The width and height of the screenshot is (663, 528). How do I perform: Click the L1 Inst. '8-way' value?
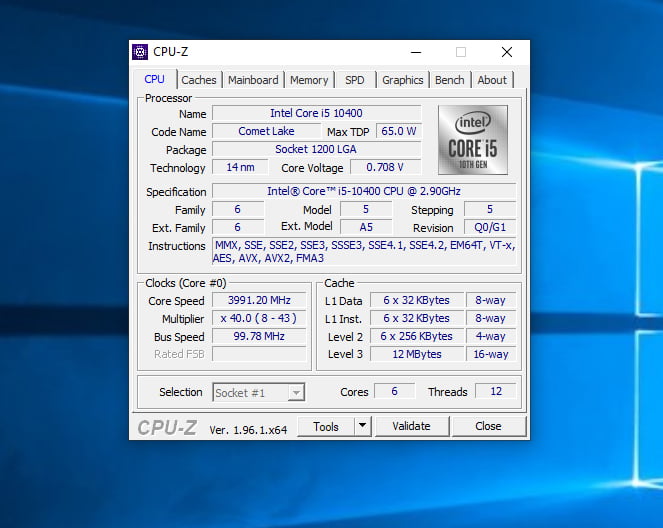490,318
